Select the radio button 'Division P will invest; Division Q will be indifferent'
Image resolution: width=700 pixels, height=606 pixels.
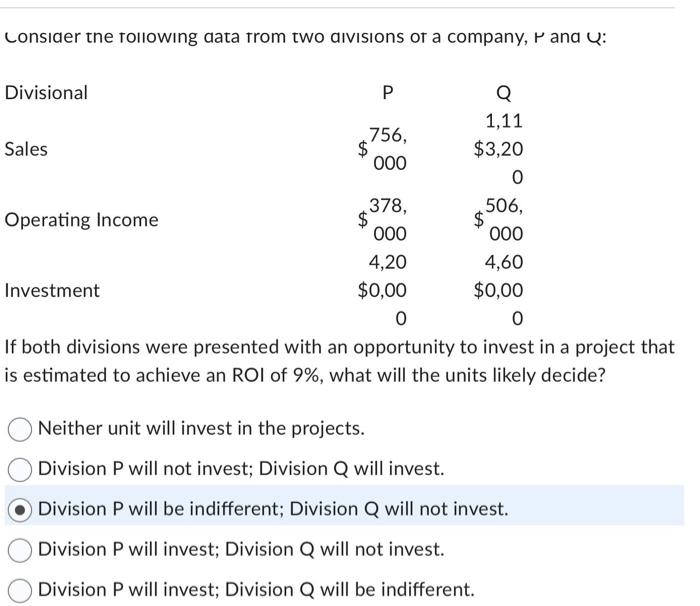(x=20, y=590)
